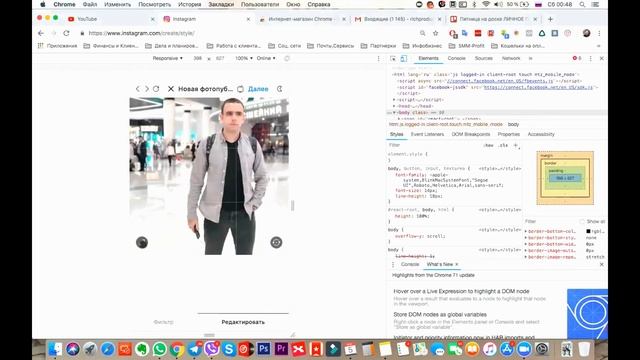Open the Console panel tab in DevTools header
Viewport: 640px width, 360px height.
[456, 58]
